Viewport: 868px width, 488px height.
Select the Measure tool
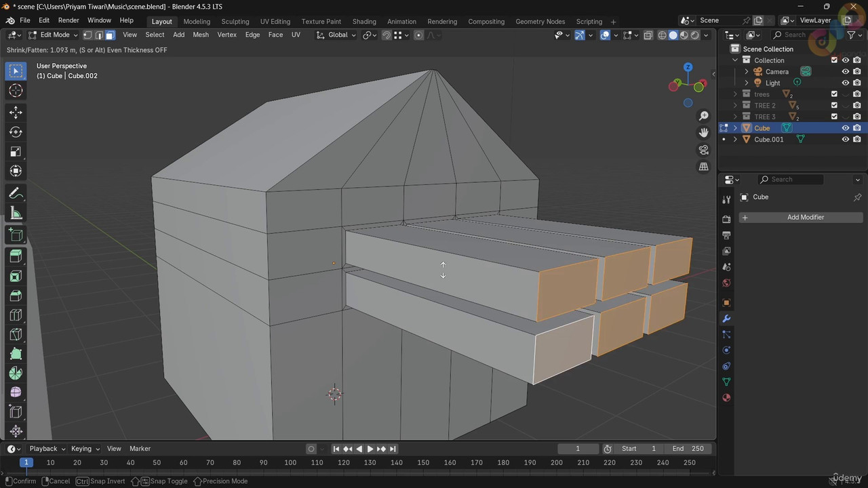pos(16,213)
